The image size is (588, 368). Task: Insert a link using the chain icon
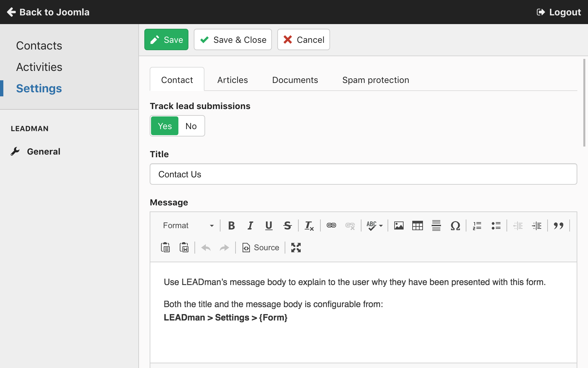(331, 225)
